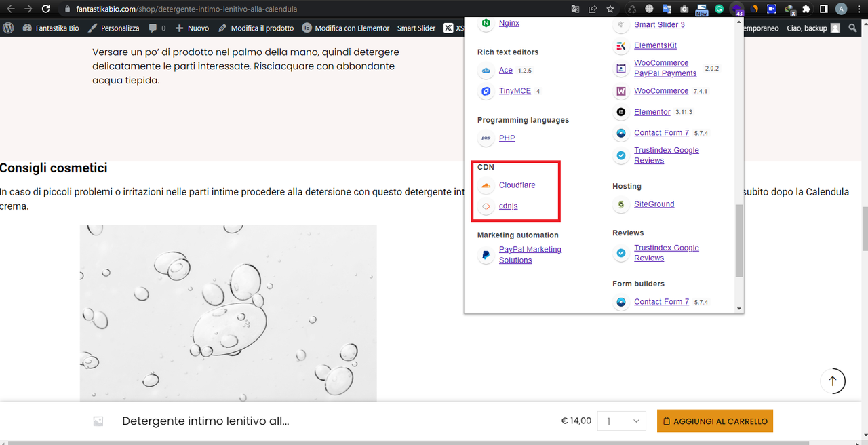Open the PayPal Marketing Solutions link
This screenshot has width=868, height=445.
(530, 255)
